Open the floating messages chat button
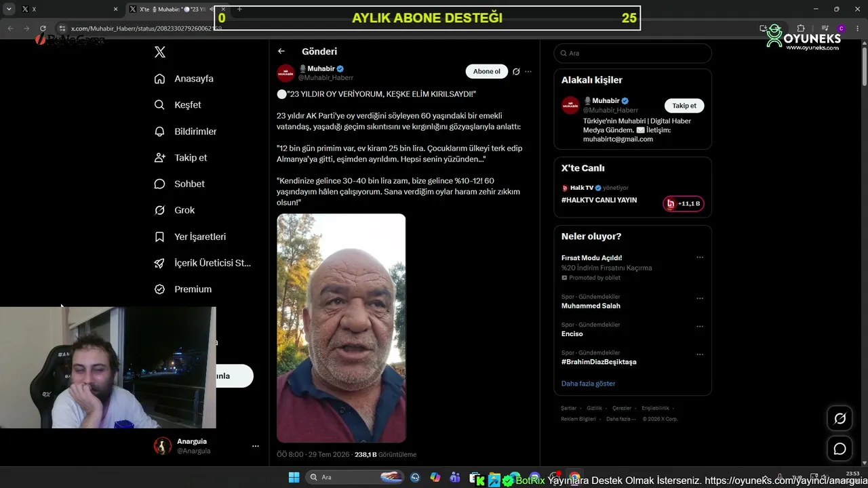 (840, 449)
